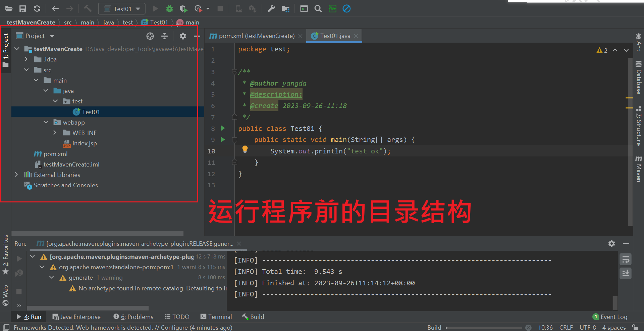Collapse the generate warning node
The height and width of the screenshot is (331, 644).
(x=52, y=277)
